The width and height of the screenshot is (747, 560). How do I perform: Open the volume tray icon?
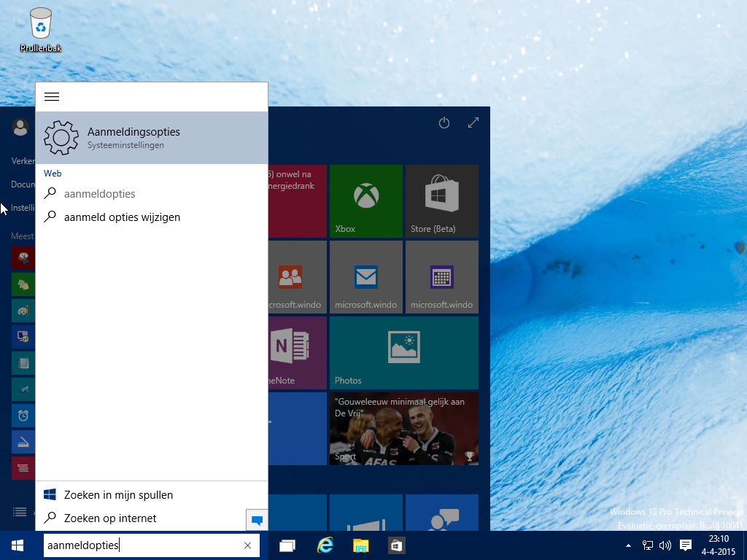coord(665,545)
